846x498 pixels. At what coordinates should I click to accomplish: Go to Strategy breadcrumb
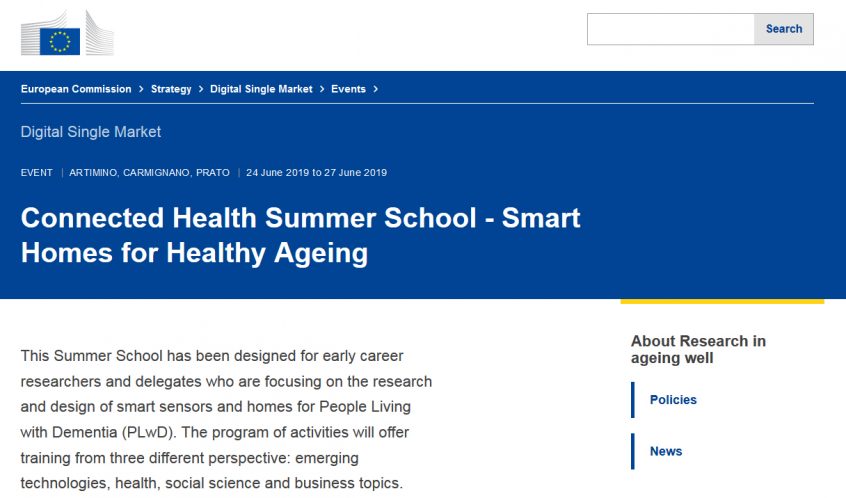tap(171, 89)
